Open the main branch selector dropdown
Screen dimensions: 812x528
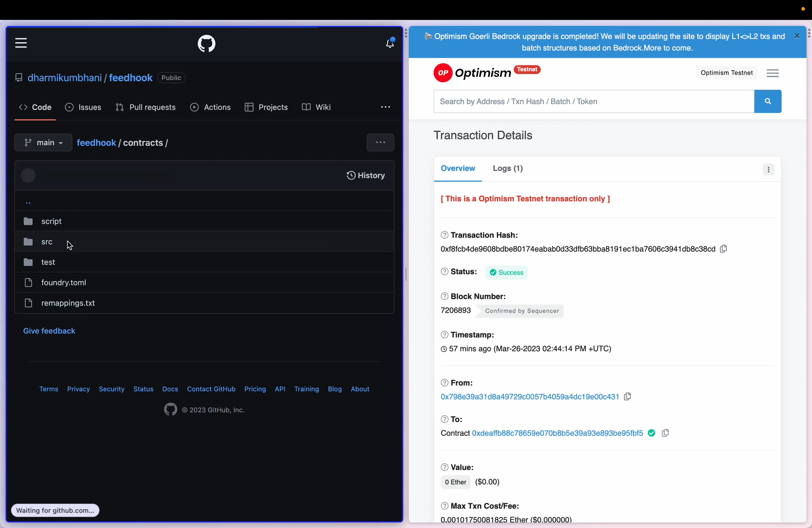(x=43, y=142)
